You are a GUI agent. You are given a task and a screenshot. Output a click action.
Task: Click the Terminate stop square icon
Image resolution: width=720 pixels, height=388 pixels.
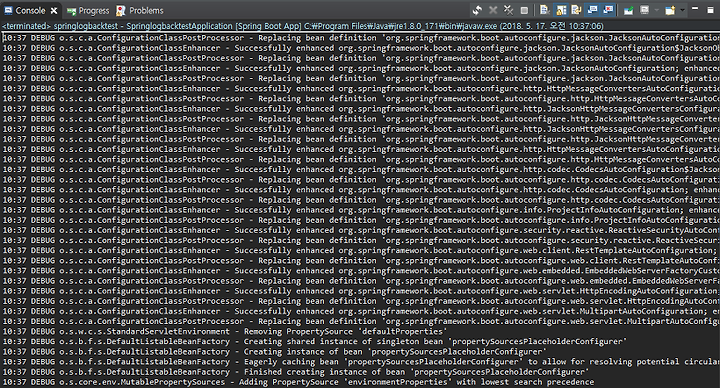click(x=524, y=10)
